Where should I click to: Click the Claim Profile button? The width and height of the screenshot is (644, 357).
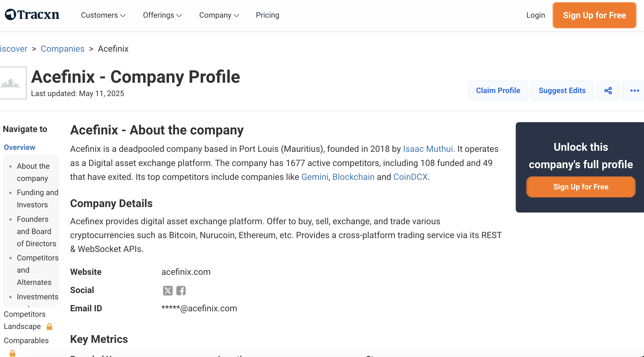pos(498,90)
